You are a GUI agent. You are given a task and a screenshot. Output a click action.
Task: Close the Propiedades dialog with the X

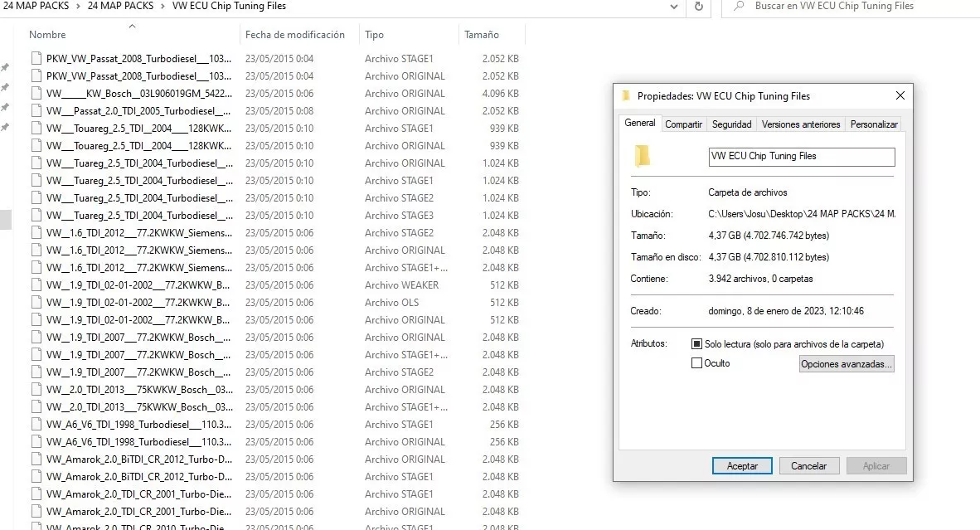pos(900,95)
